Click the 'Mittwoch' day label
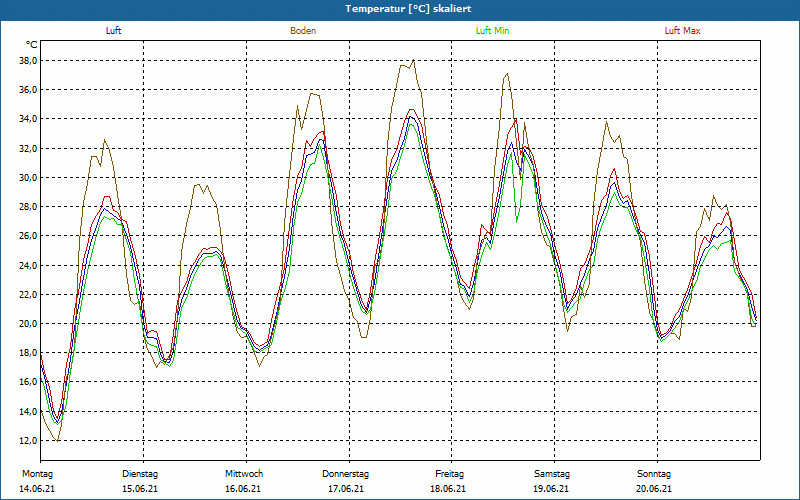The image size is (800, 500). coord(244,474)
